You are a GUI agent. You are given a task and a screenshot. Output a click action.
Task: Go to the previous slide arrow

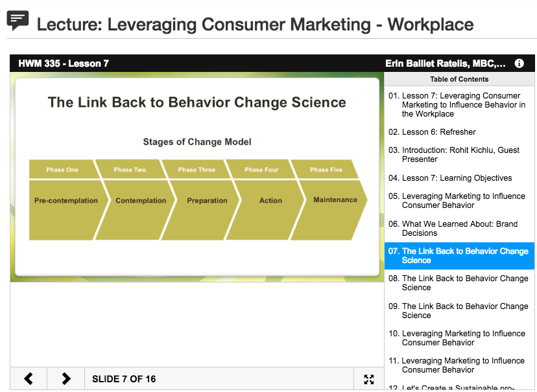[x=29, y=378]
